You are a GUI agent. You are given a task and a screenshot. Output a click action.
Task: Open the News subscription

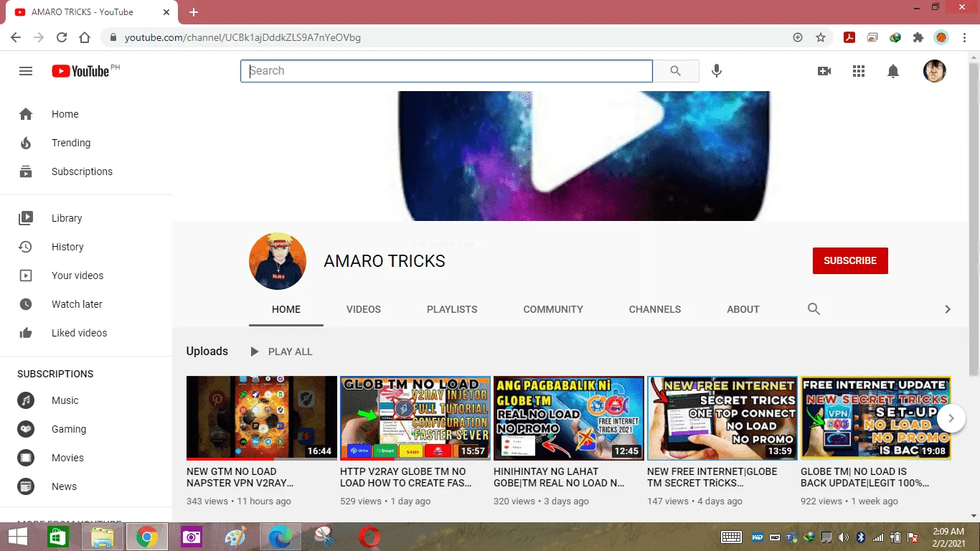click(x=86, y=486)
